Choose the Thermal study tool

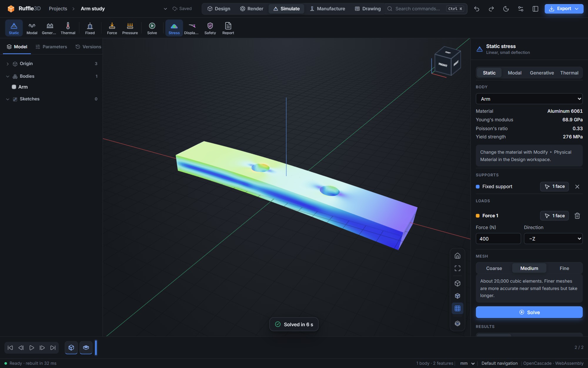pyautogui.click(x=68, y=28)
